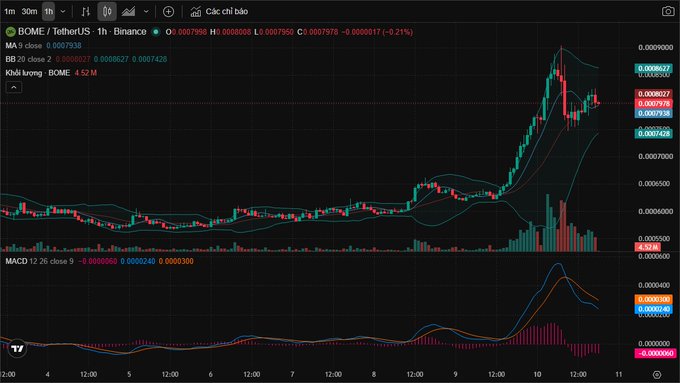Select the candlestick chart style icon
The height and width of the screenshot is (383, 680).
click(107, 12)
